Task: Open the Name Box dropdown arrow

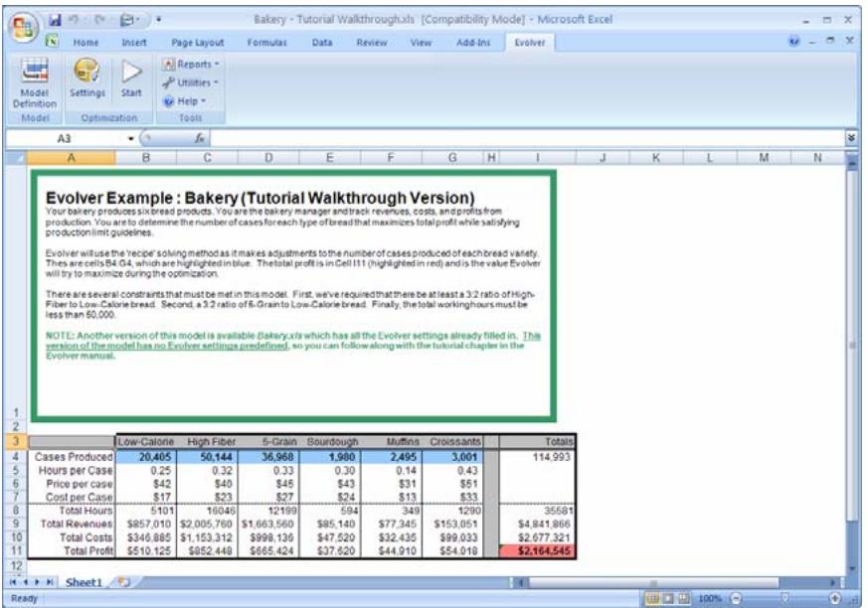Action: 131,139
